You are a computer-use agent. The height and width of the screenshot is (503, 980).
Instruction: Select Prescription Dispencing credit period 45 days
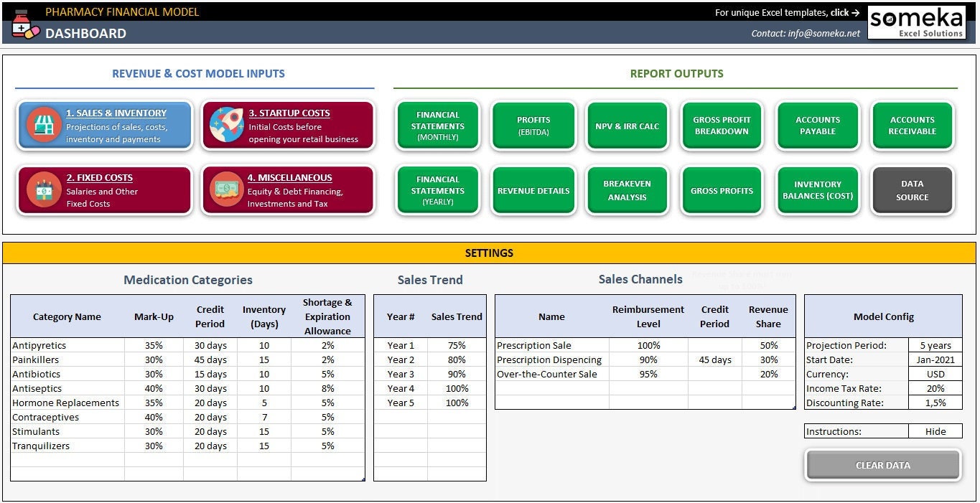click(715, 359)
